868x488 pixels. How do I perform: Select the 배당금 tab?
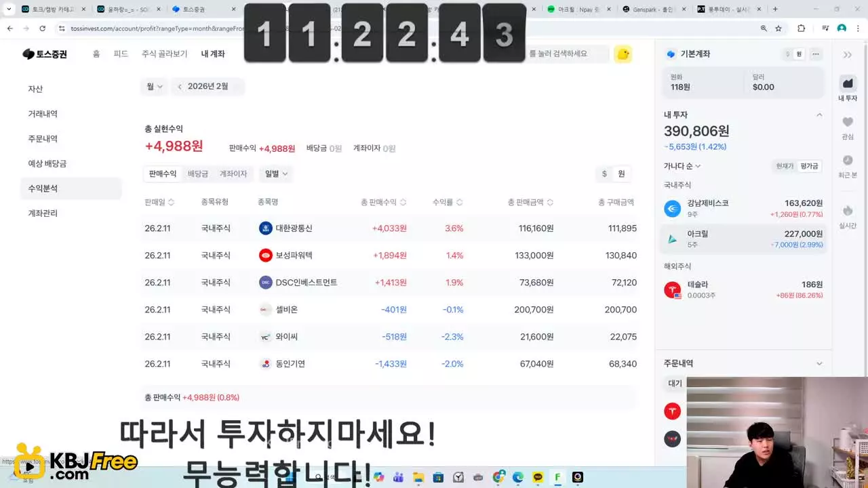point(198,174)
